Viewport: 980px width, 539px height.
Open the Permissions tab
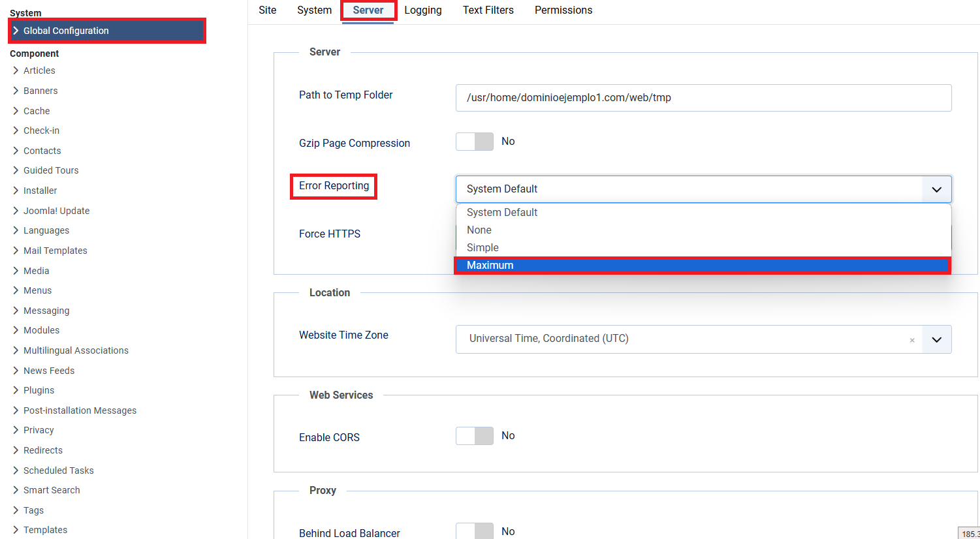[563, 10]
